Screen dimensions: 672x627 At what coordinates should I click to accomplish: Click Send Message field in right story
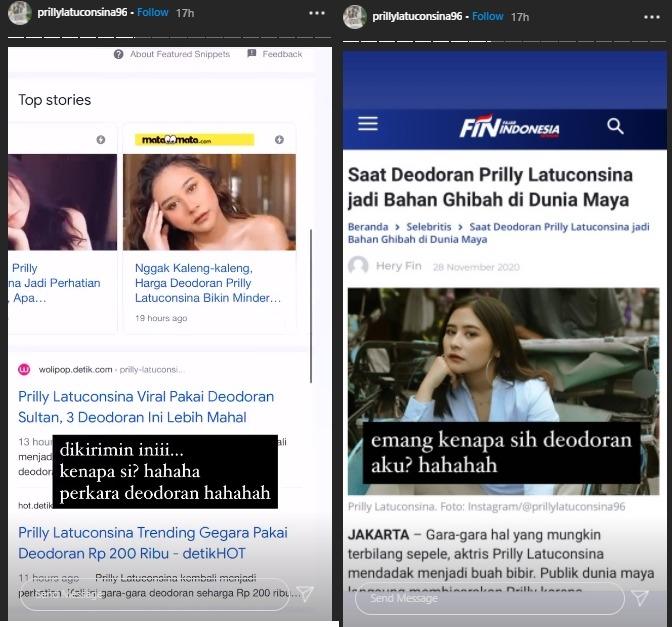click(x=489, y=598)
